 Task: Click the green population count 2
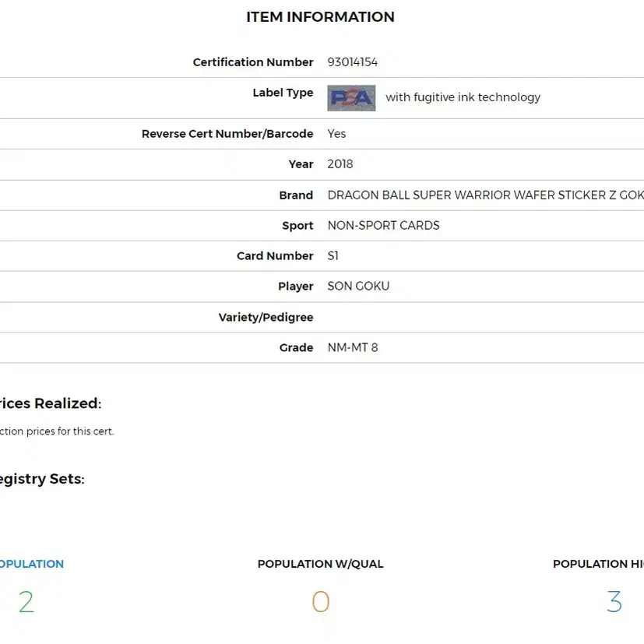click(x=26, y=602)
